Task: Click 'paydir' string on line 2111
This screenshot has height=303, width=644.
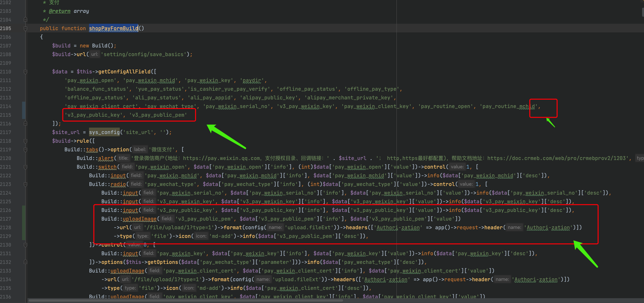Action: 252,80
